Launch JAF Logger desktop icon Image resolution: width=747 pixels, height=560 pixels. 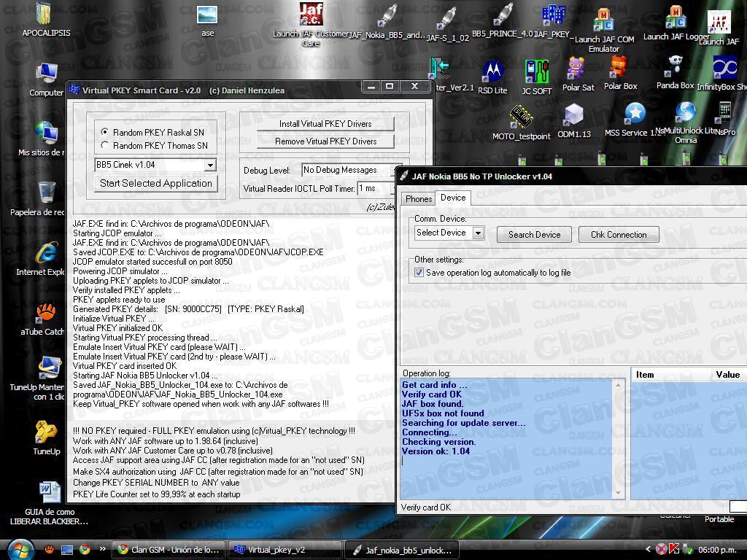pos(676,17)
